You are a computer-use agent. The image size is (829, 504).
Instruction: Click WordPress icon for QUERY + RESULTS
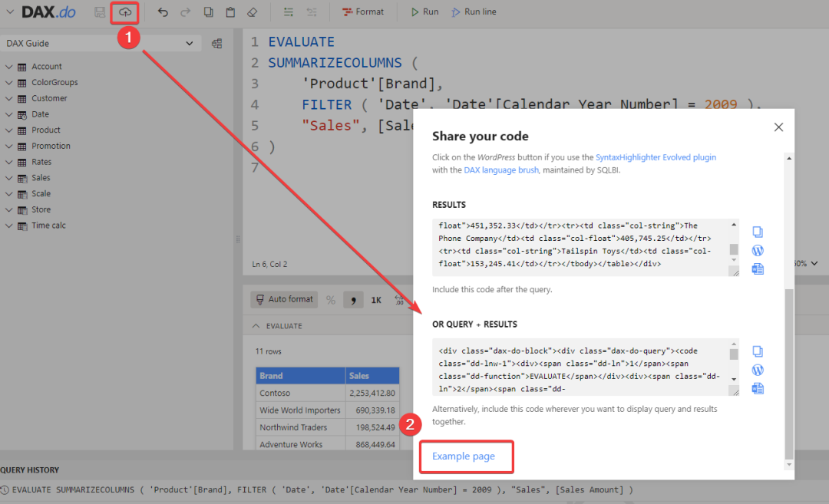pyautogui.click(x=758, y=370)
